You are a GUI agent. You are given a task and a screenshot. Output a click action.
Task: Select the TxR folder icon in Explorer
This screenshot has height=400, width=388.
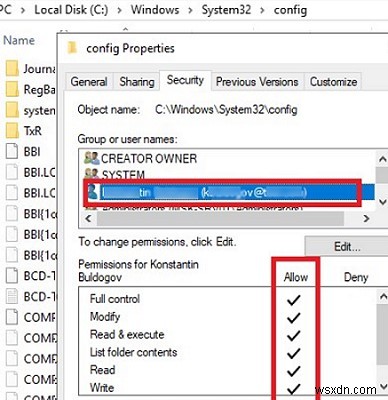[12, 131]
